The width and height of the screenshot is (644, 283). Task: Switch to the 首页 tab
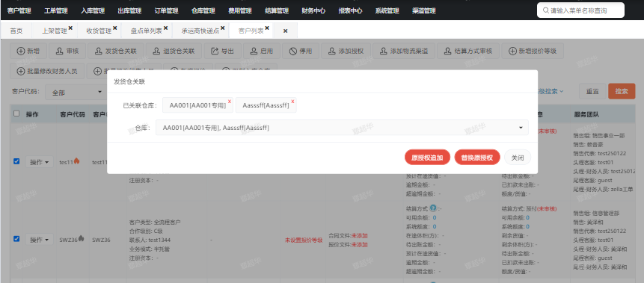tap(16, 31)
